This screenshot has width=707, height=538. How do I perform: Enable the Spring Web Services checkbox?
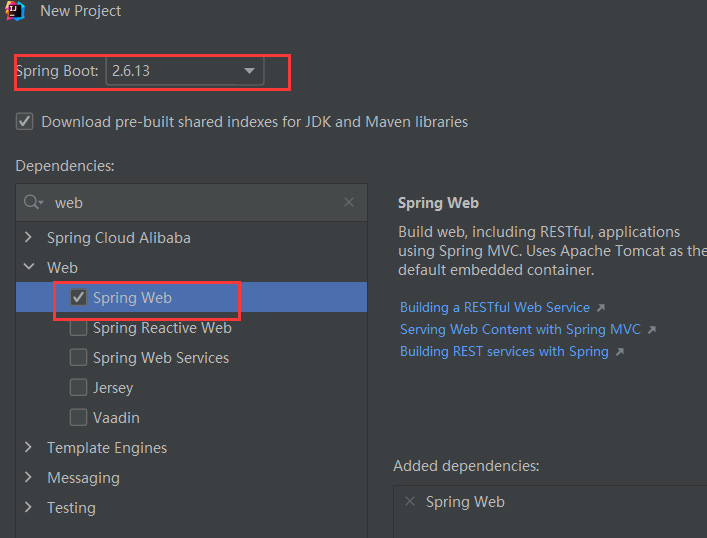[x=78, y=357]
